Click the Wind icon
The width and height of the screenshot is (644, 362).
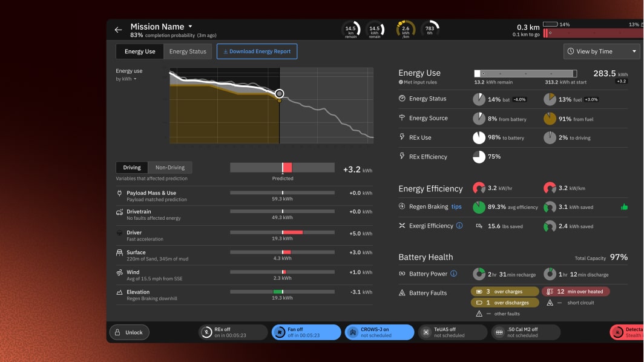119,272
